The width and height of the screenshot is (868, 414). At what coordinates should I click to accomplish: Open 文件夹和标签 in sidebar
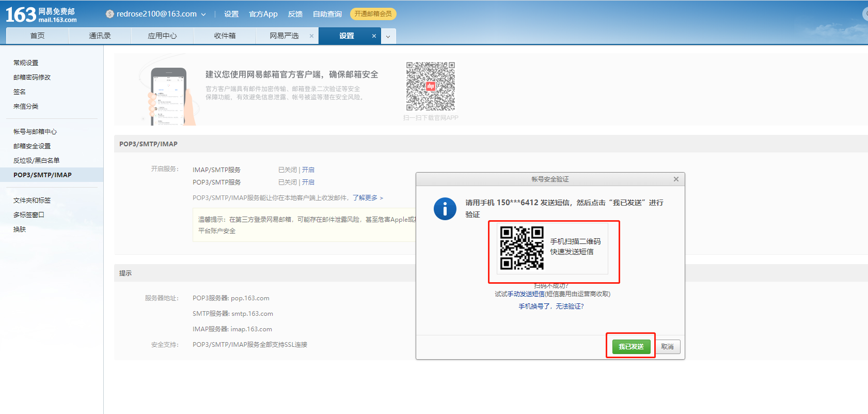tap(32, 200)
